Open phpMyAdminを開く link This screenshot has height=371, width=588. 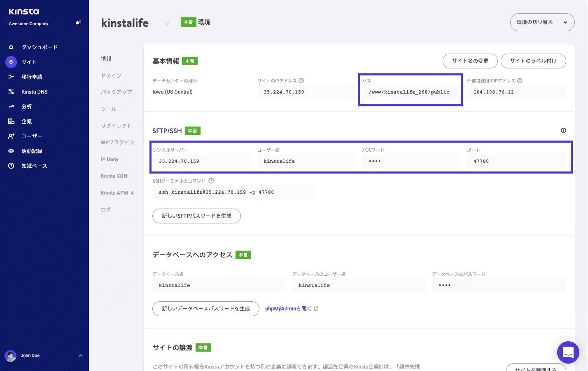pyautogui.click(x=289, y=308)
